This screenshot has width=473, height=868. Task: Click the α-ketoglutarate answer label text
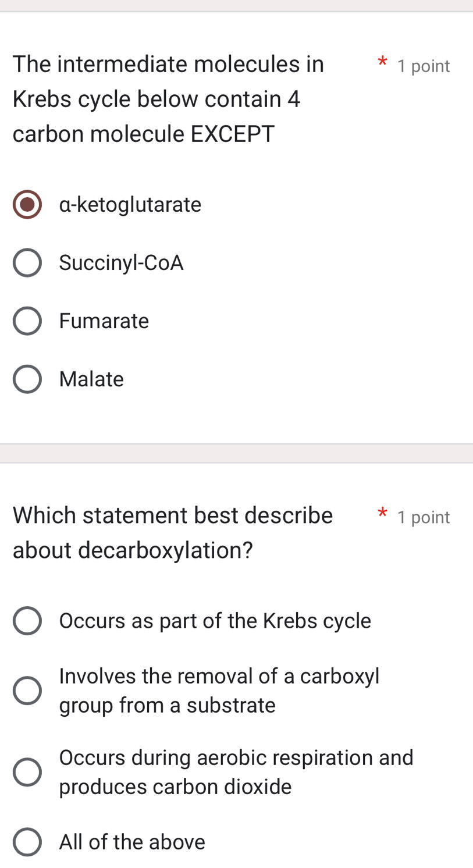(130, 205)
